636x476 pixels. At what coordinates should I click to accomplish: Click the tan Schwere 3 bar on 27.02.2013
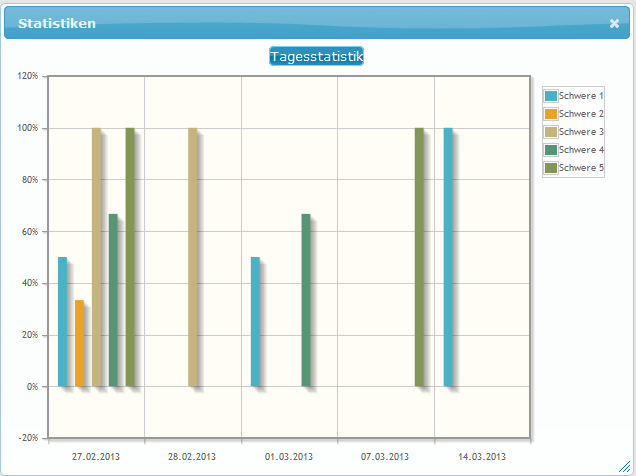(x=96, y=257)
